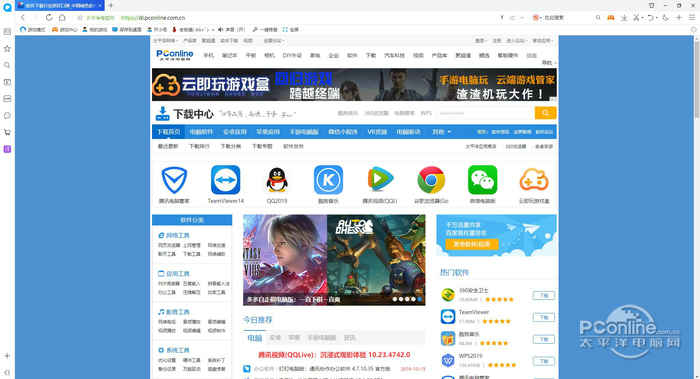Switch to the 安卓 tab under 今日推荐
Screen dimensions: 700x379
[x=275, y=338]
